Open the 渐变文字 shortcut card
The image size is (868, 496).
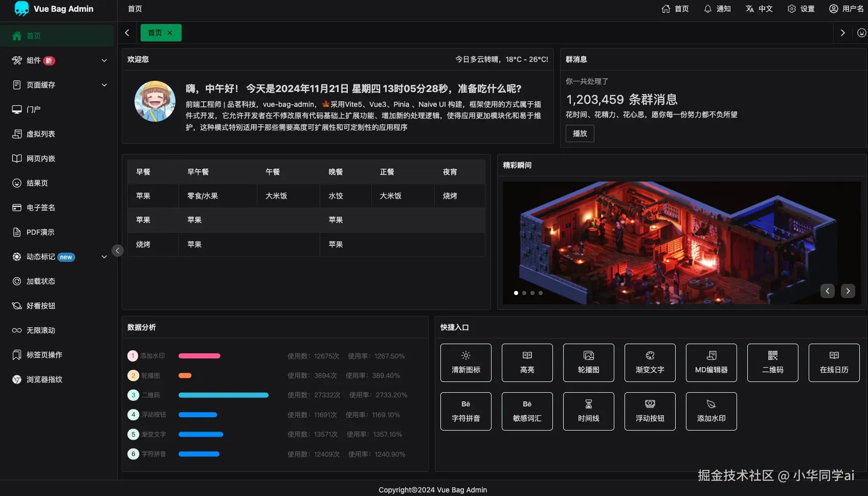tap(650, 363)
